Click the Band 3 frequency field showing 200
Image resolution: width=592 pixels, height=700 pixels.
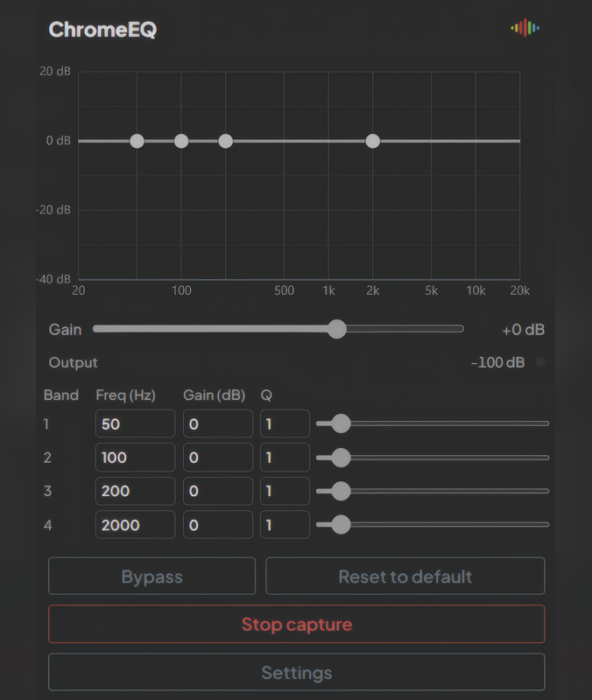pos(135,492)
